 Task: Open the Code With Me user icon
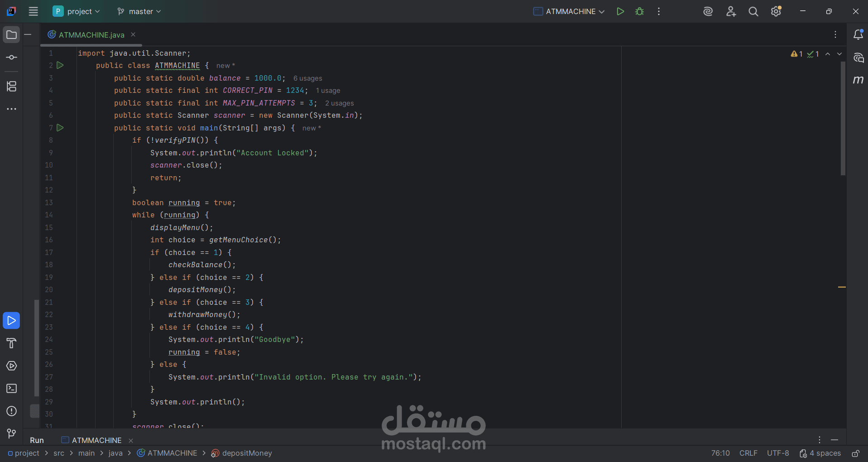pyautogui.click(x=731, y=11)
